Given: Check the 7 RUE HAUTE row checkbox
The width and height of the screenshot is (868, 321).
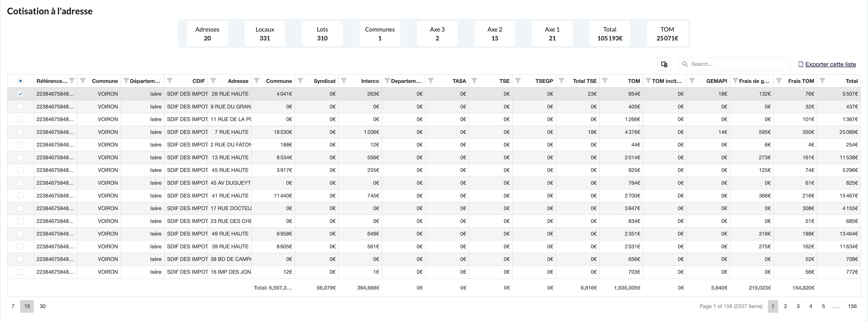Looking at the screenshot, I should tap(21, 132).
